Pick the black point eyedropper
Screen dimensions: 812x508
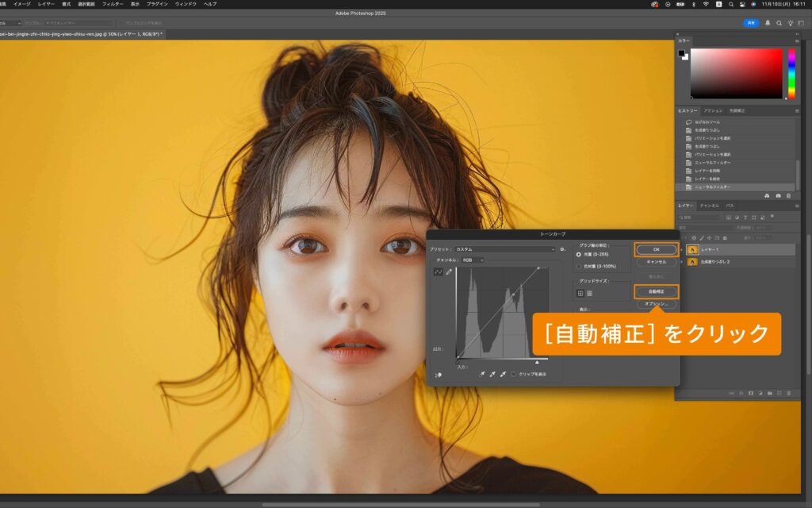[481, 374]
